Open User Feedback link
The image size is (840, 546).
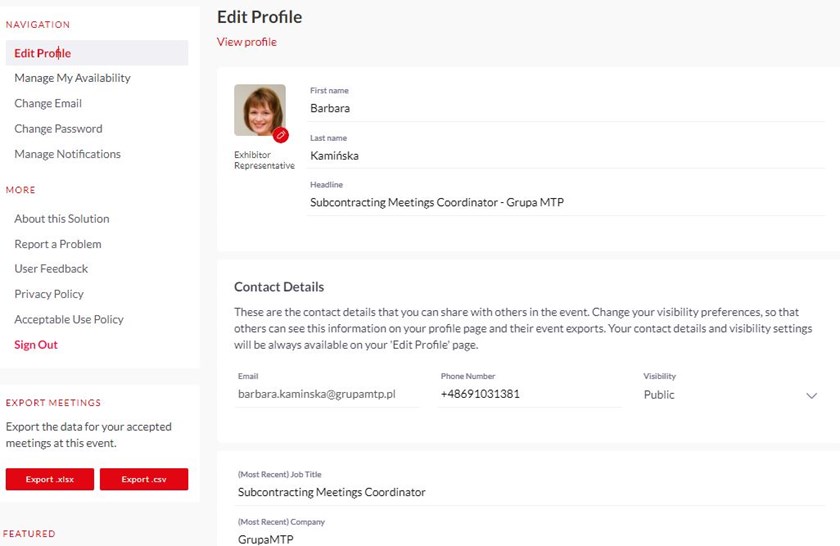coord(51,269)
